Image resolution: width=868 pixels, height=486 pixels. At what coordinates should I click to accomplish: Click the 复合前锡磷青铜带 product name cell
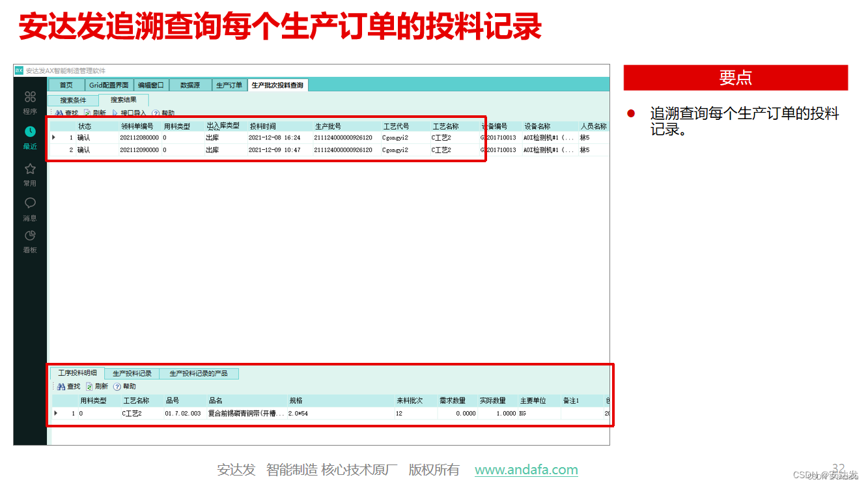click(x=246, y=413)
